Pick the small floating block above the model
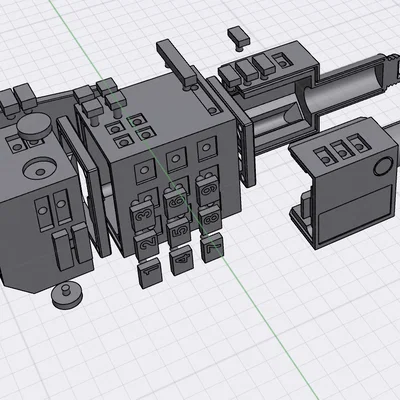 click(239, 38)
